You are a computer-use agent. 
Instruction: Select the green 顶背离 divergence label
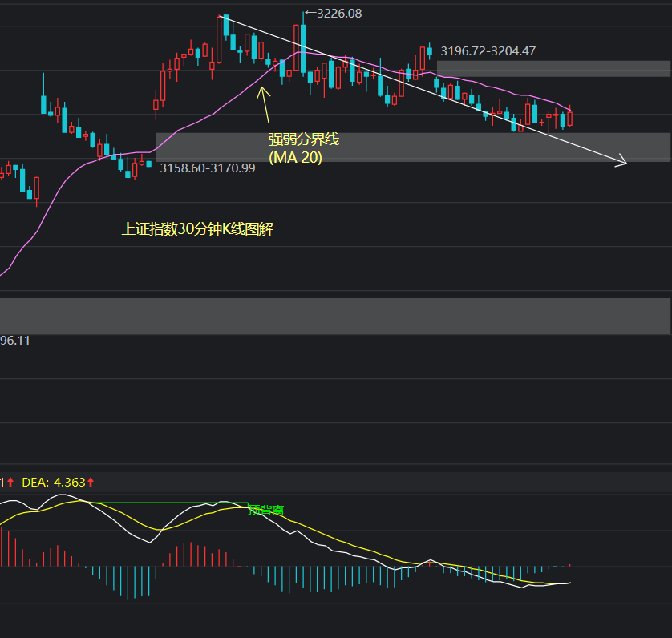coord(266,511)
